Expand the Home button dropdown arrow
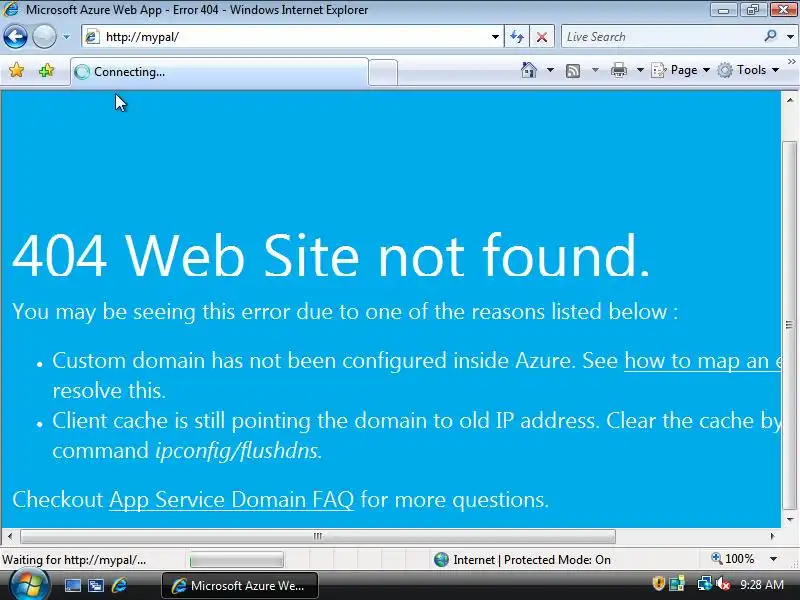The width and height of the screenshot is (800, 600). point(550,70)
